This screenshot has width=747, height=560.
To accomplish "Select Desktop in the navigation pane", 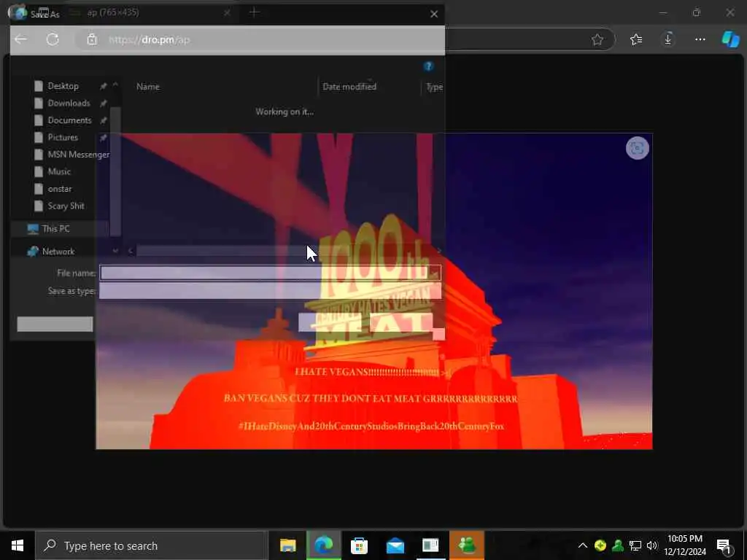I will pyautogui.click(x=63, y=86).
